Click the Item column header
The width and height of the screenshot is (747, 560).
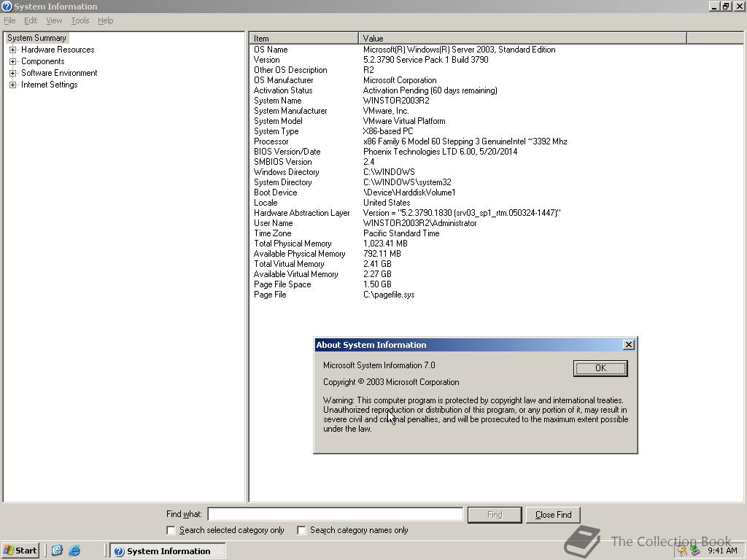click(x=304, y=38)
